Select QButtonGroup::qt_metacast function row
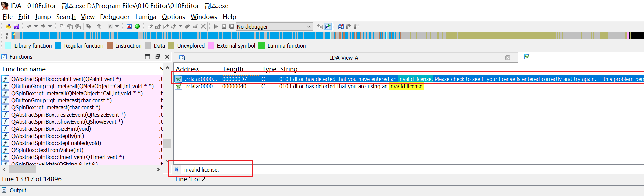The image size is (644, 196). pos(82,100)
